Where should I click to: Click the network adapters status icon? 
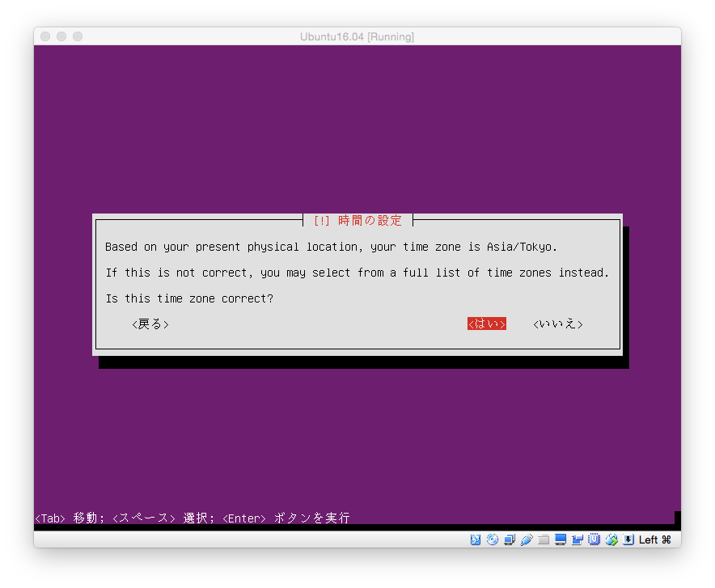[x=510, y=539]
